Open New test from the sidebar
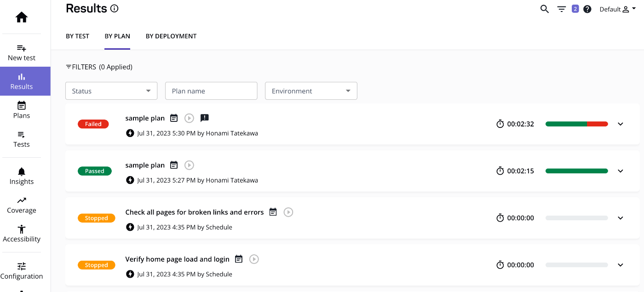Image resolution: width=644 pixels, height=292 pixels. pos(22,52)
